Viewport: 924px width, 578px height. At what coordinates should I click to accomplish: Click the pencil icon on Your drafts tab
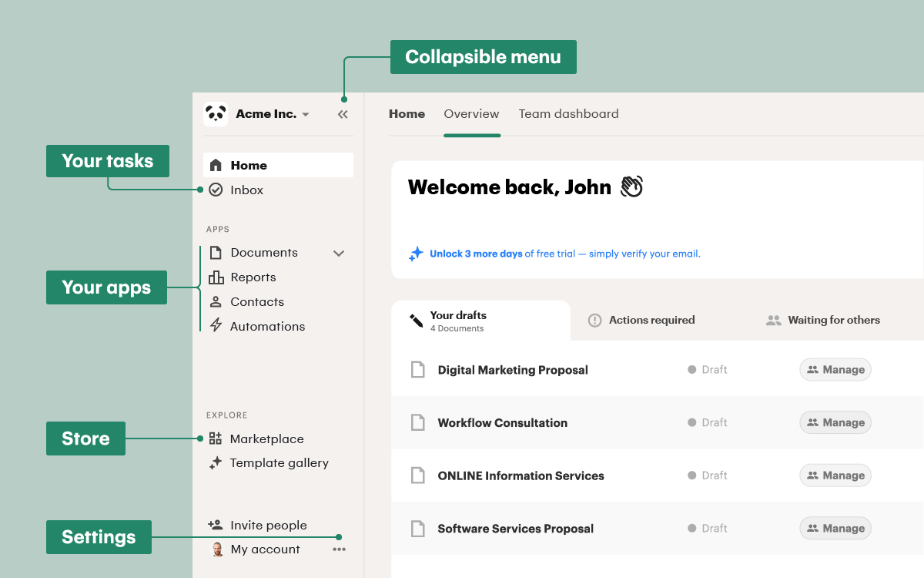[417, 321]
